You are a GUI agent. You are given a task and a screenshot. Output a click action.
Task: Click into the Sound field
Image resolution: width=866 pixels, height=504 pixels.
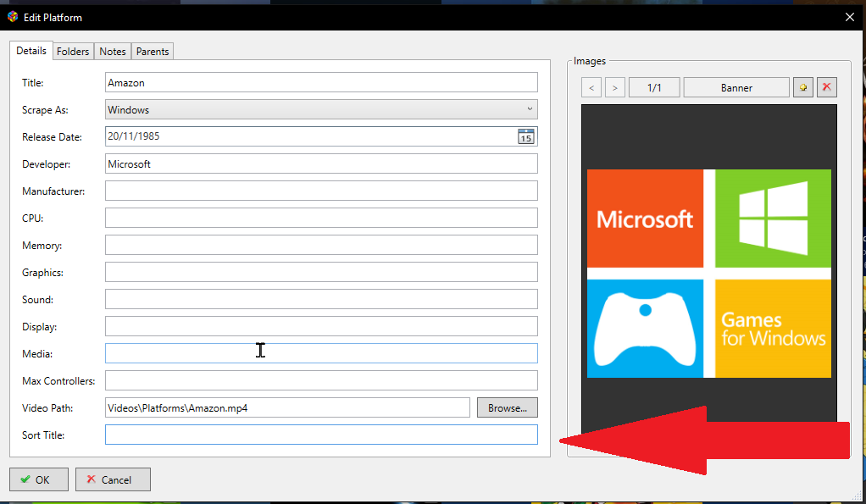click(x=321, y=299)
